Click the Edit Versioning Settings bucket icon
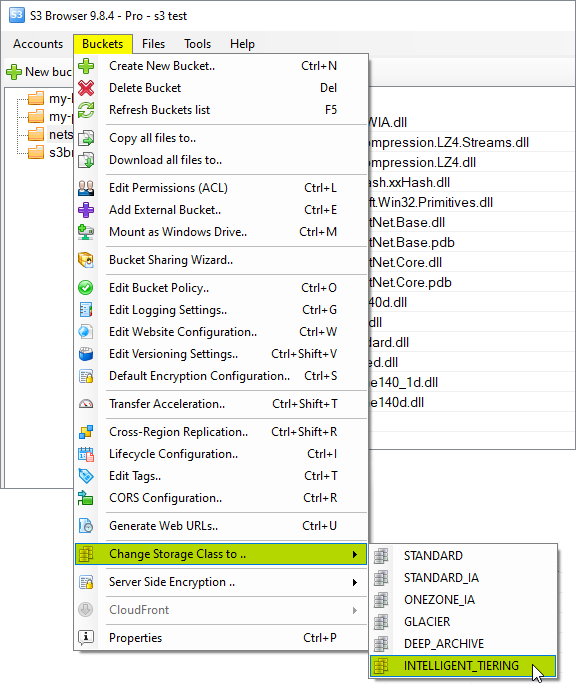This screenshot has width=576, height=696. [86, 354]
